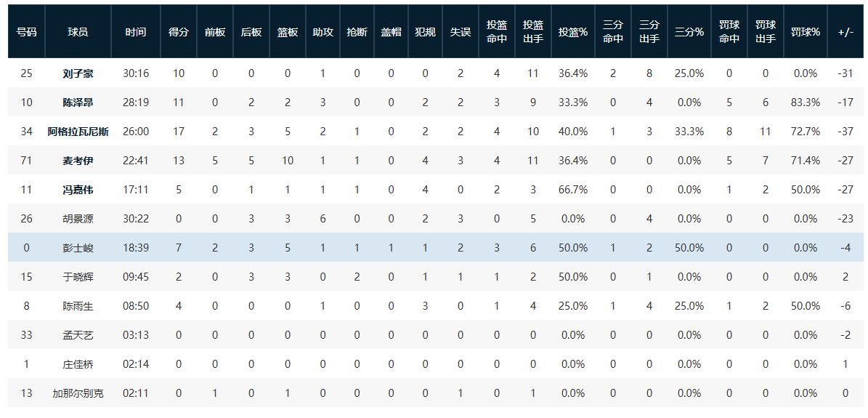
Task: Click player name 加那尔别克
Action: click(x=78, y=393)
